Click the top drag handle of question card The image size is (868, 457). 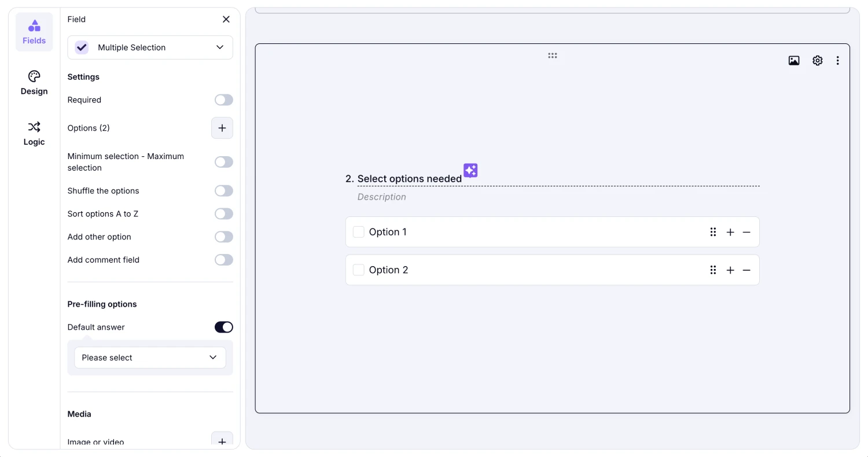tap(553, 56)
